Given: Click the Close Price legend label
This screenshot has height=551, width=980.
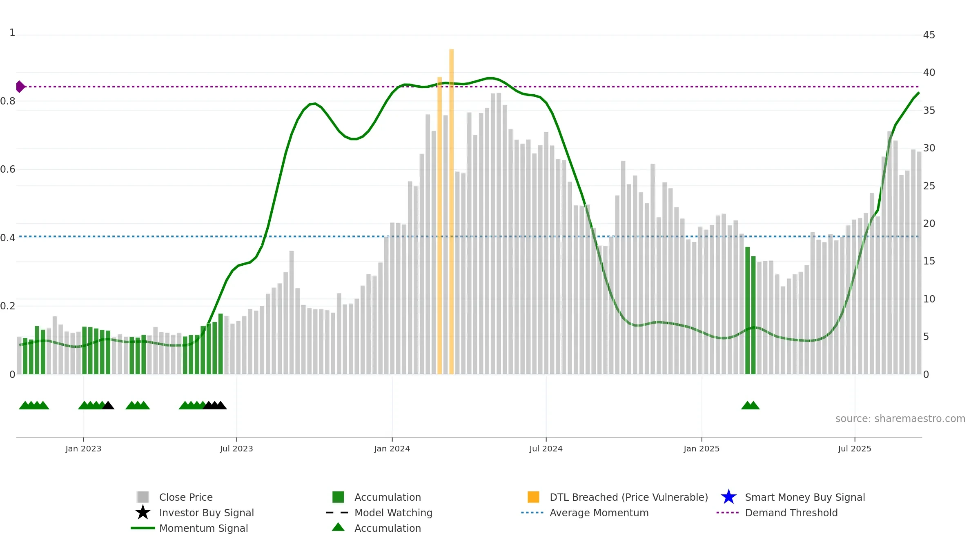Looking at the screenshot, I should 186,497.
